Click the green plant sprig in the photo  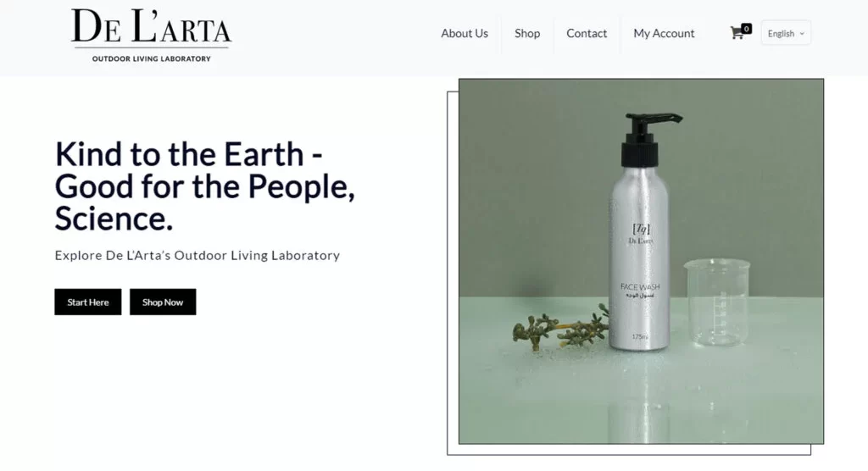click(x=559, y=330)
